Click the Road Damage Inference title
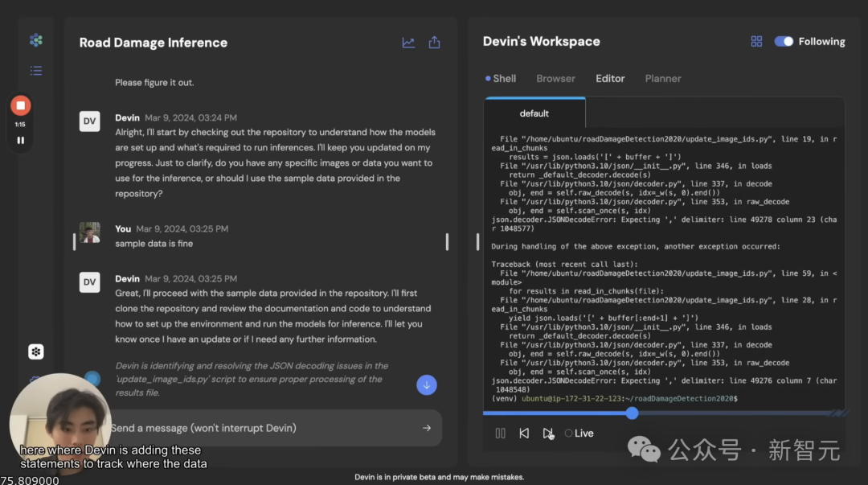 [154, 43]
